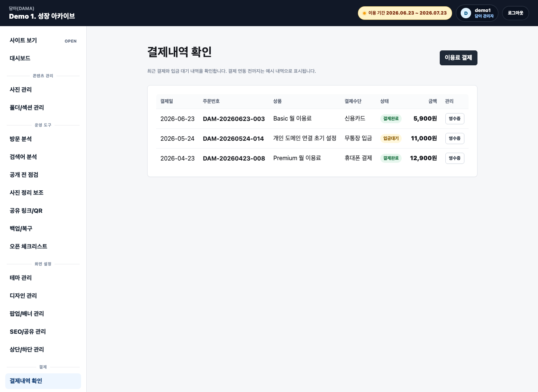Click the 휴대폰 결제 payment method cell

click(358, 158)
